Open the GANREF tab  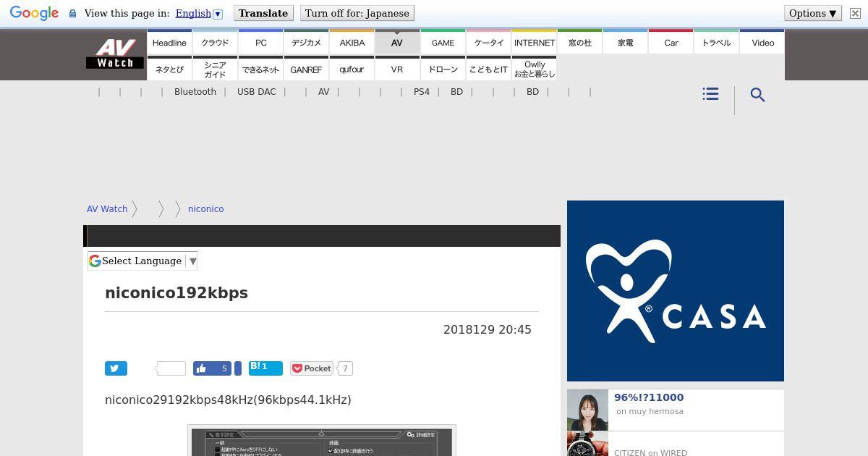(306, 69)
